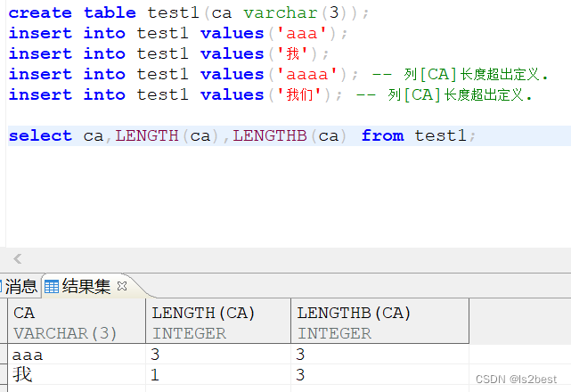Click LENGTHB(CA) value in the second row

click(303, 375)
